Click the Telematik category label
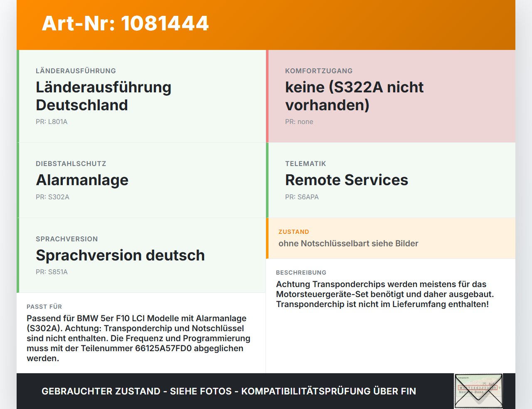Screen dimensions: 532x409 pyautogui.click(x=305, y=164)
